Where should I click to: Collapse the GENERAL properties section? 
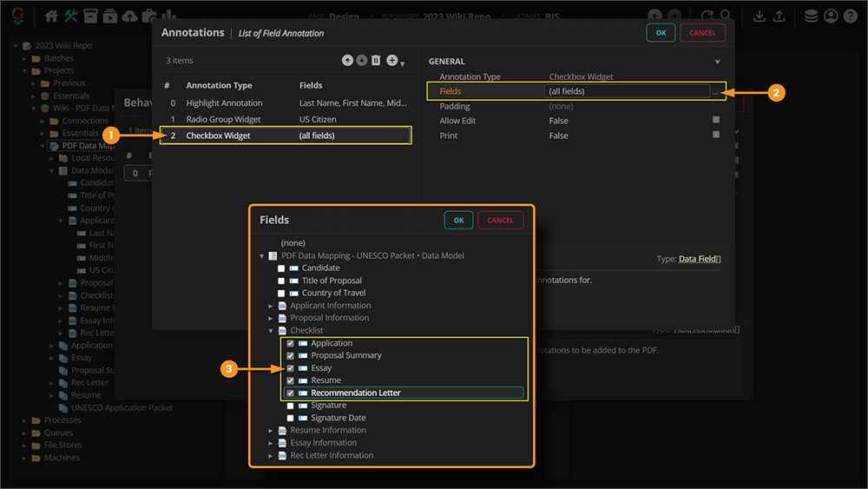[x=717, y=62]
